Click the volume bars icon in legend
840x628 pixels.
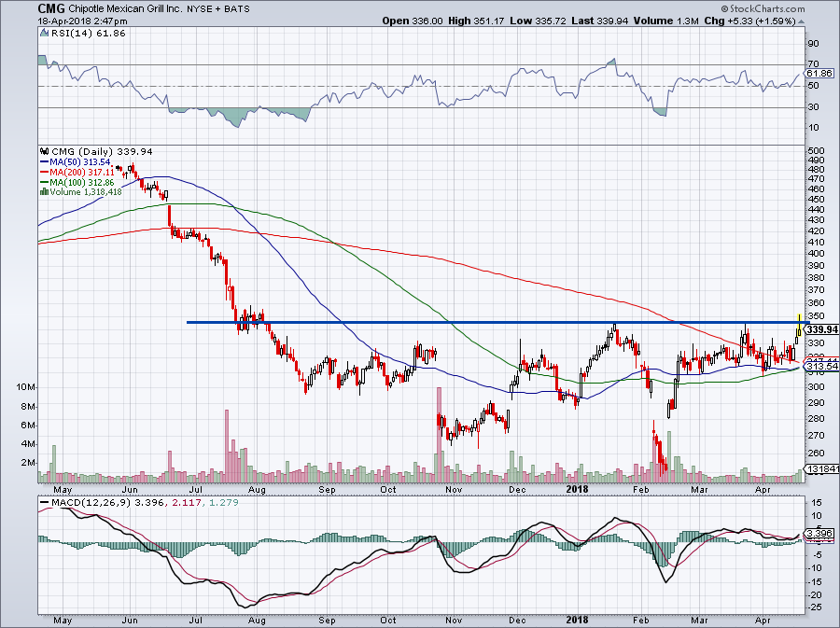[x=45, y=191]
